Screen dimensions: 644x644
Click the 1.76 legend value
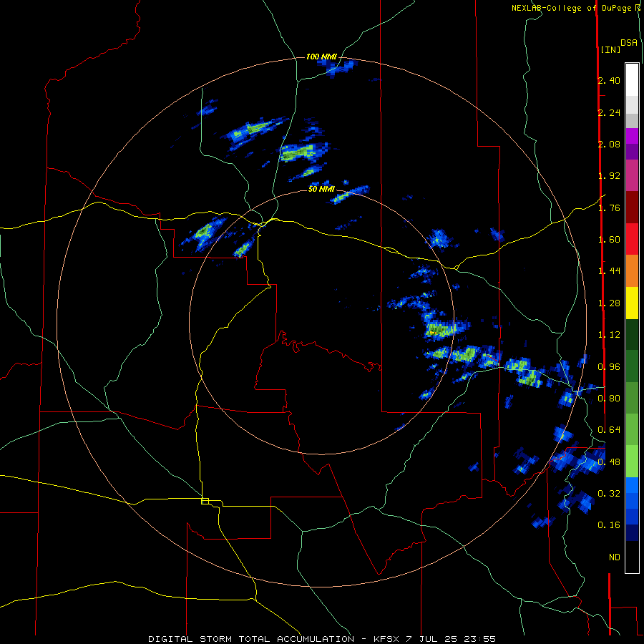point(609,208)
